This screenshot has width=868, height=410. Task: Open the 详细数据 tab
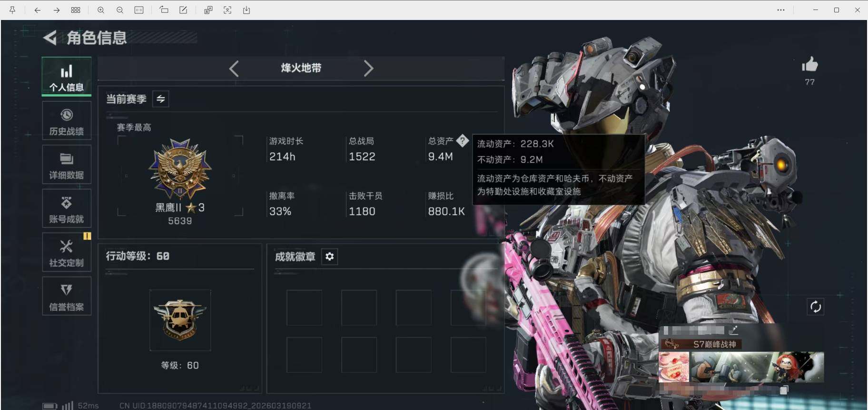click(67, 165)
